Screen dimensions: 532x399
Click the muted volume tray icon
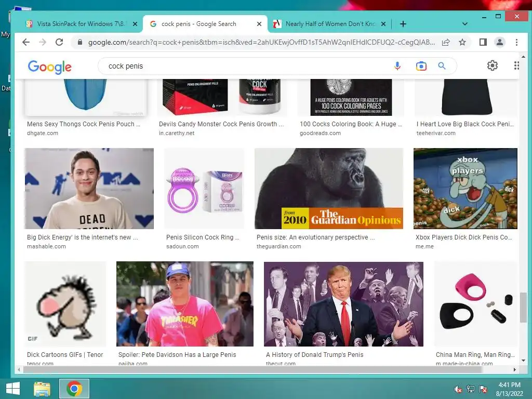(x=458, y=389)
